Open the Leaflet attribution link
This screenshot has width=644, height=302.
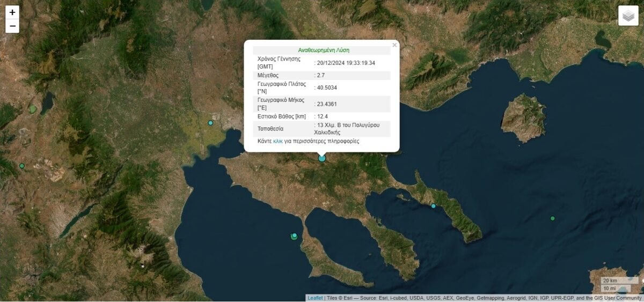point(315,298)
